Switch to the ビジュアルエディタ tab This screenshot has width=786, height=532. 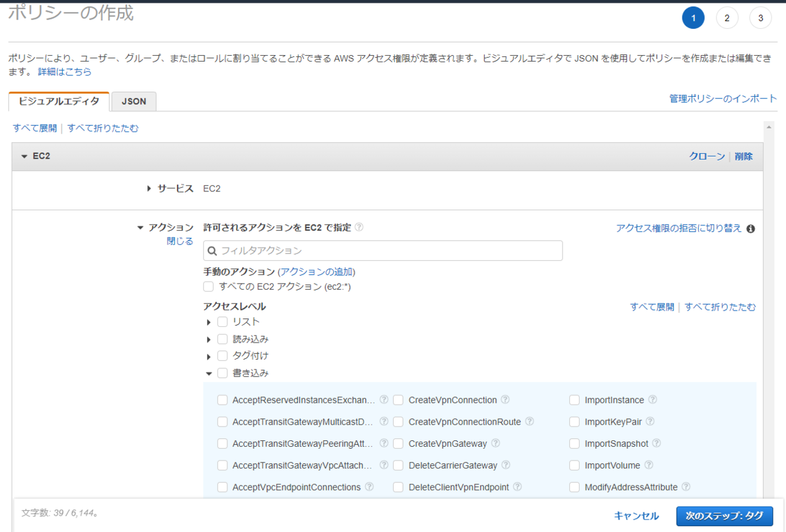pyautogui.click(x=59, y=102)
